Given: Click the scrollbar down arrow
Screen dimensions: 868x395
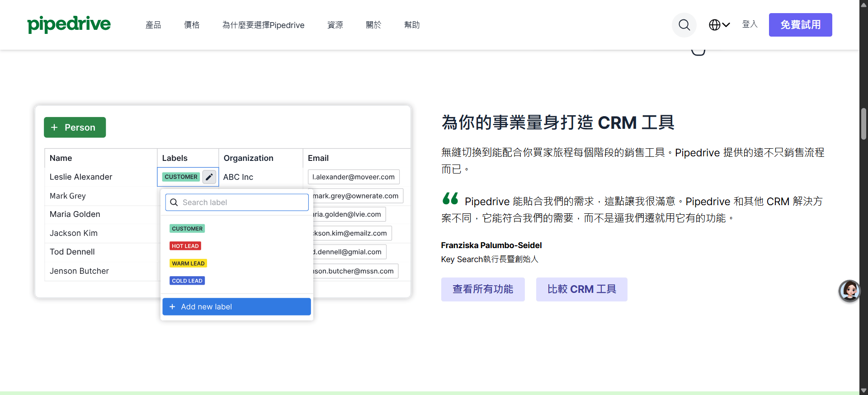Looking at the screenshot, I should pyautogui.click(x=864, y=390).
